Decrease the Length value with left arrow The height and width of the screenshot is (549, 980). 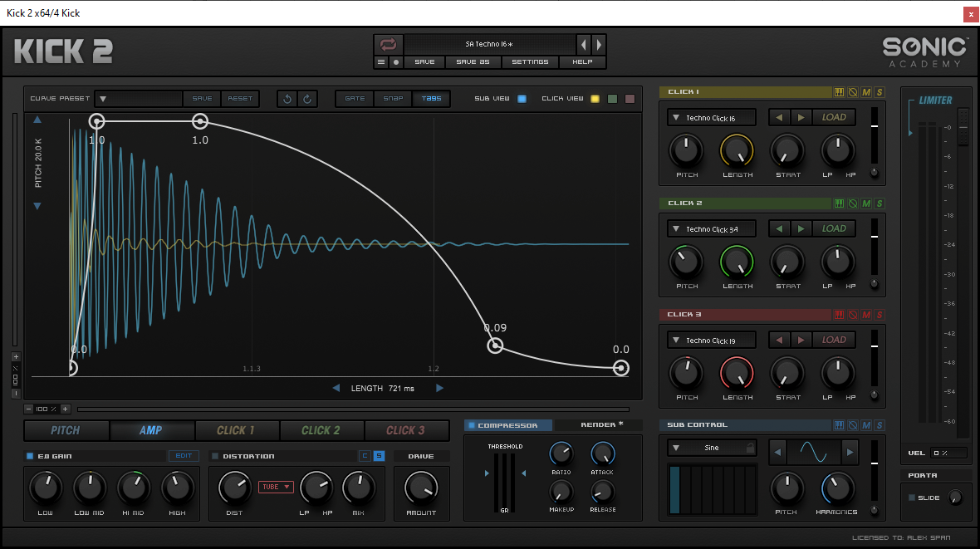[x=336, y=389]
